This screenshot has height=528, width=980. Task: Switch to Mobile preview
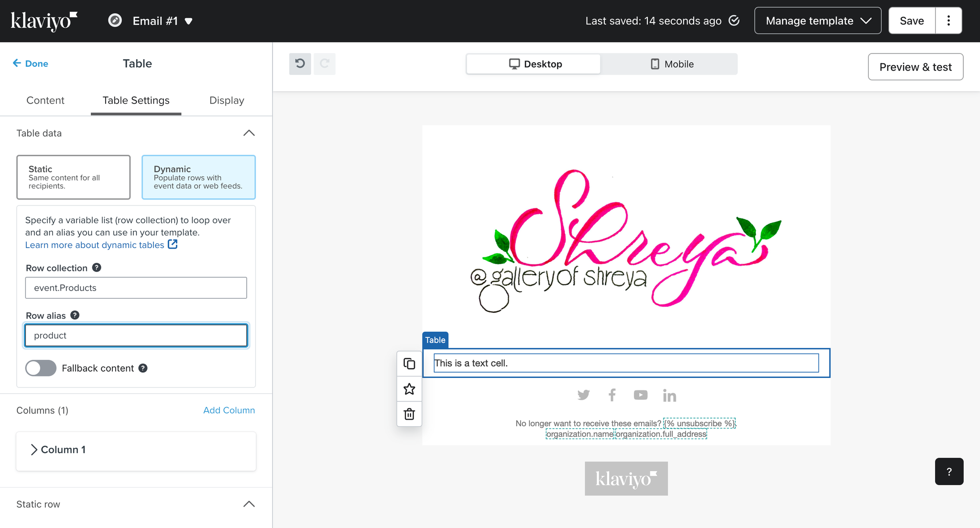point(671,64)
